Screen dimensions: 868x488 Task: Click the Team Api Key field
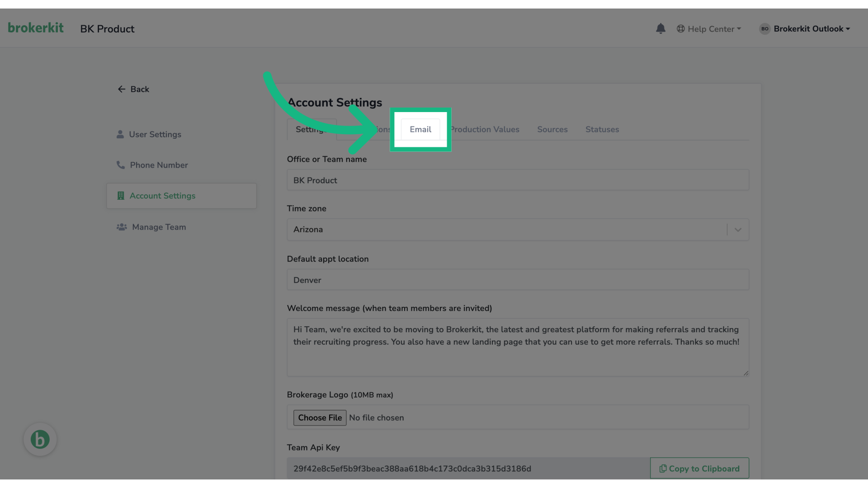[468, 469]
